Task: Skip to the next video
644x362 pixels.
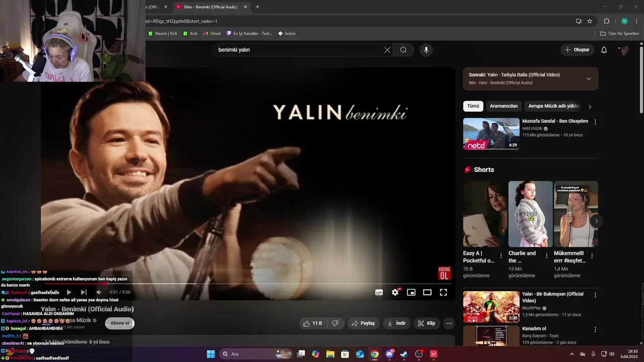Action: [84, 292]
